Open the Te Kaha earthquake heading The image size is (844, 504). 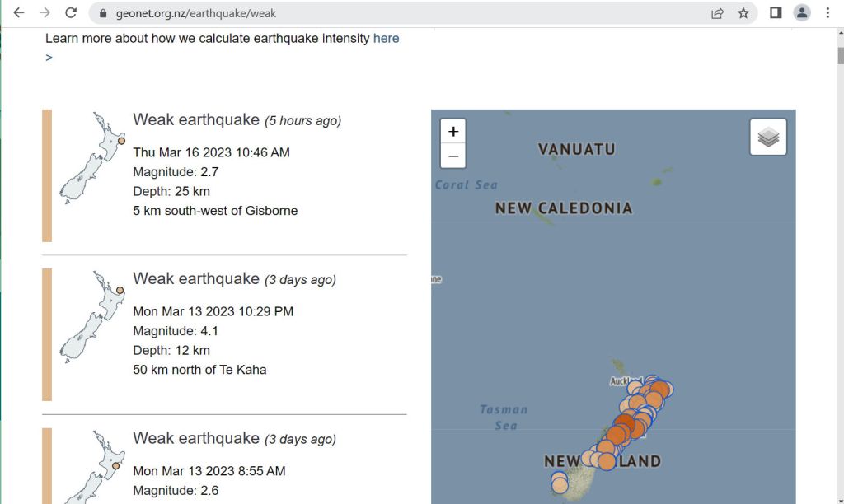(196, 279)
